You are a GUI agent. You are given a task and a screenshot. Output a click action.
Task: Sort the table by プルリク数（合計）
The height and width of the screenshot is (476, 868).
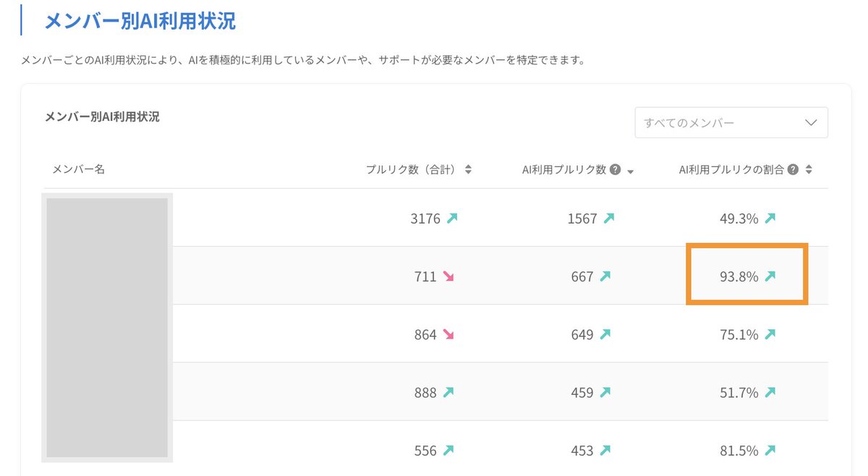[469, 169]
